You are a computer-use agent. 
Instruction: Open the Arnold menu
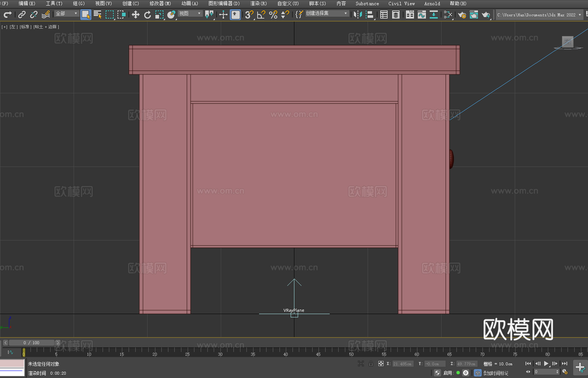(432, 3)
